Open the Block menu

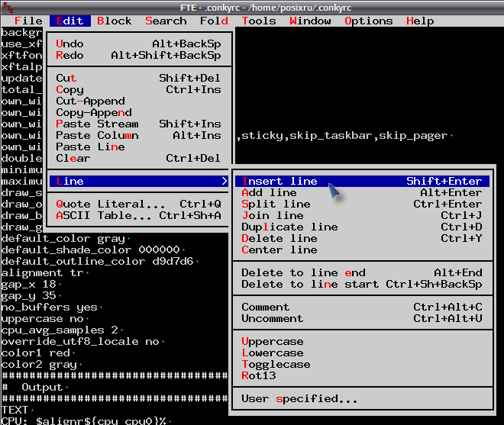click(x=114, y=21)
